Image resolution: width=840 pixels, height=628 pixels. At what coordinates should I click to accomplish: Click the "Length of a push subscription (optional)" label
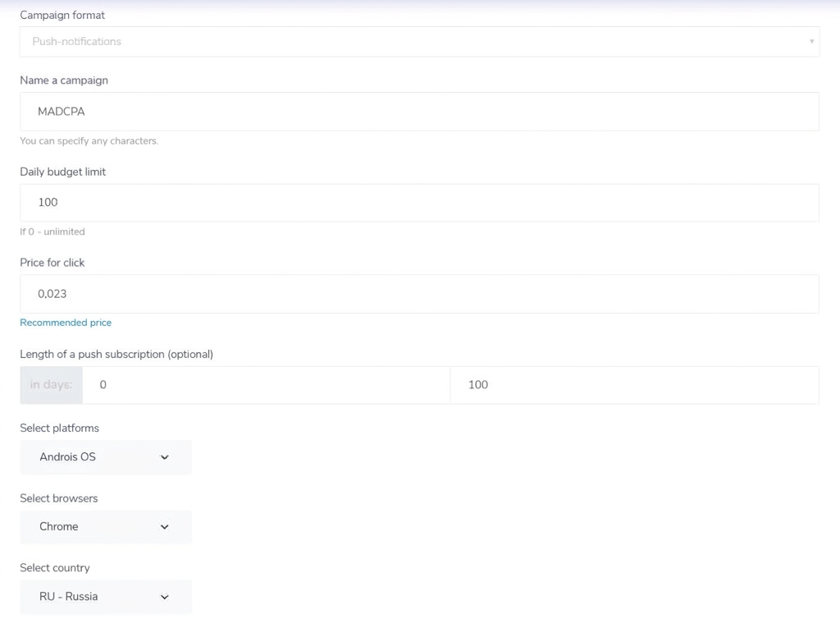point(116,354)
